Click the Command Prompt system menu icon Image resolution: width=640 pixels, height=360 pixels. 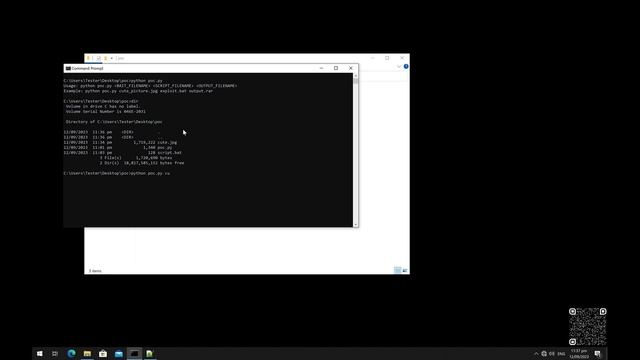[x=68, y=69]
